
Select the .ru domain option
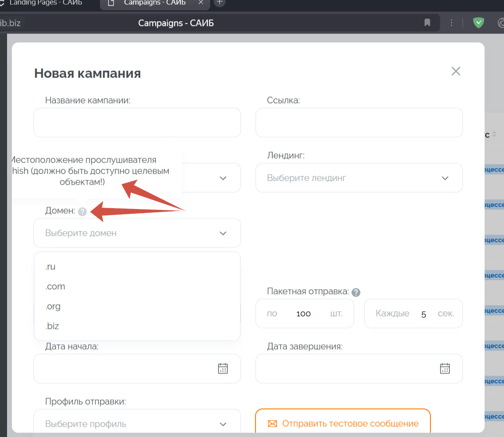(51, 267)
